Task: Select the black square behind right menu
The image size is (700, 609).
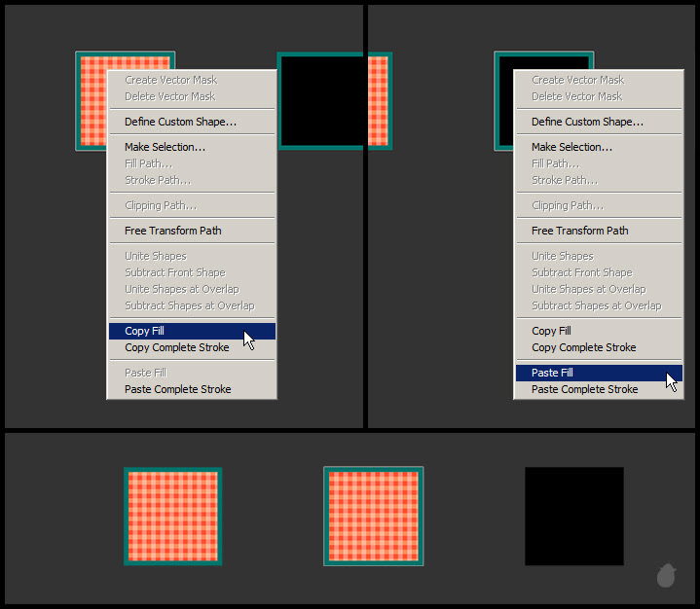Action: [x=503, y=102]
